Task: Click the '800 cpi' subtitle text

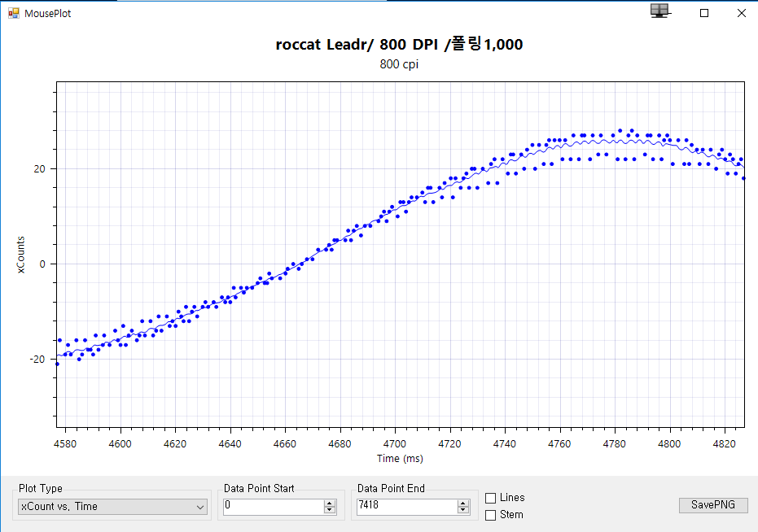Action: tap(399, 65)
